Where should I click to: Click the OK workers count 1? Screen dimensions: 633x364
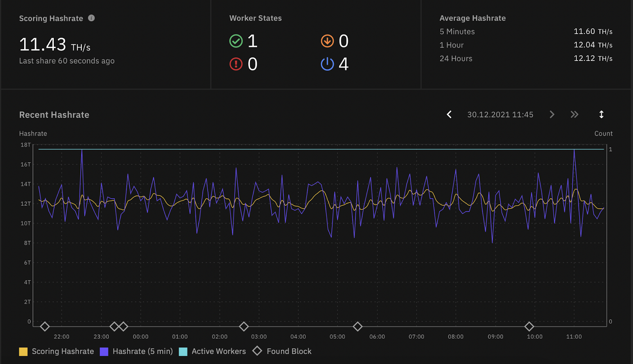coord(252,41)
